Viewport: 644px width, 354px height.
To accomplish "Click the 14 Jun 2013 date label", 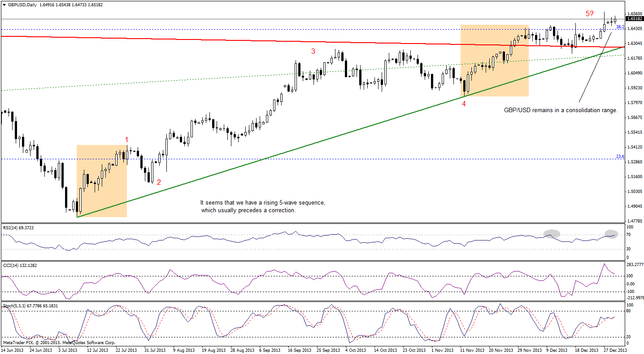I will [12, 350].
